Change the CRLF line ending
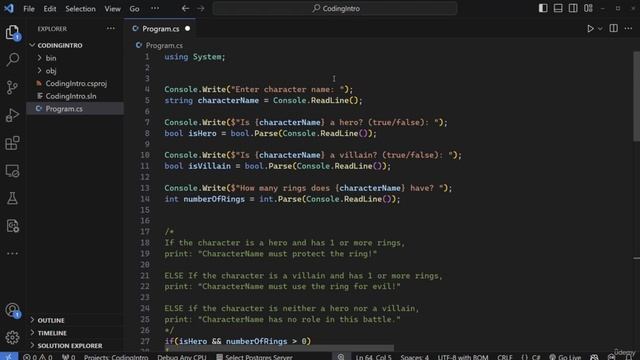This screenshot has height=360, width=640. [504, 357]
